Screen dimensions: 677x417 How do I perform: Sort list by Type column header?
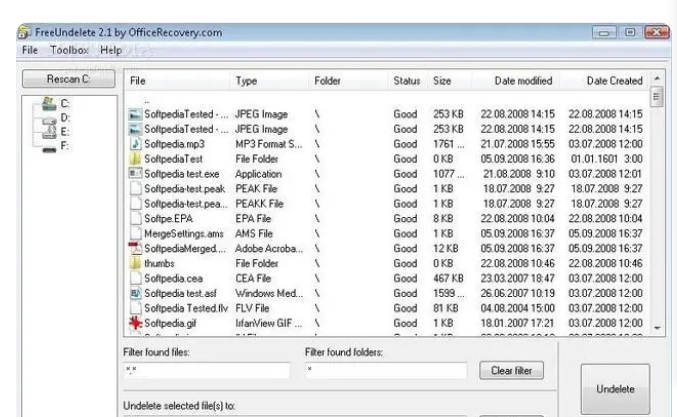pyautogui.click(x=270, y=81)
